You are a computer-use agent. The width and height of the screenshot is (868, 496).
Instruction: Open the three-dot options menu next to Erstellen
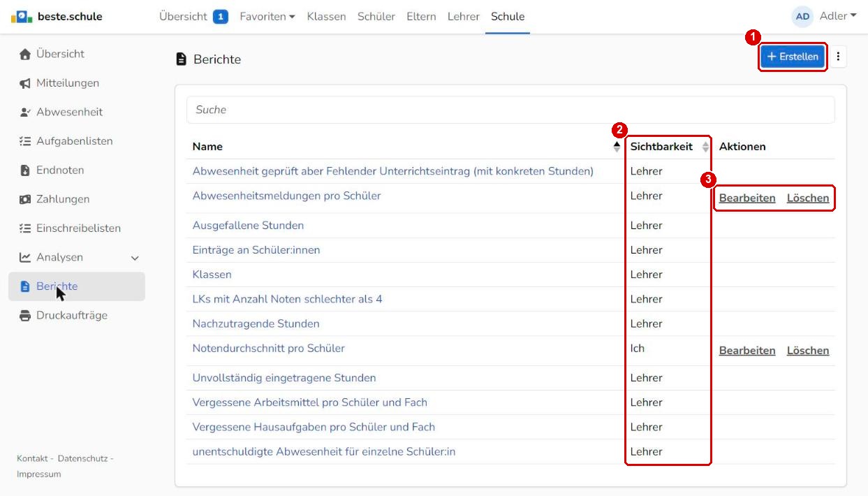(839, 57)
